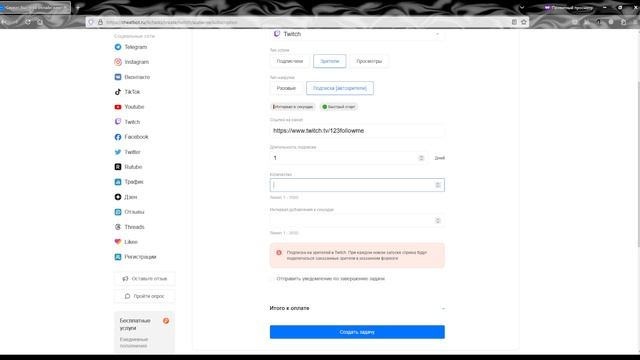Open Регистрации menu item
Screen dimensions: 640x360
coord(140,257)
